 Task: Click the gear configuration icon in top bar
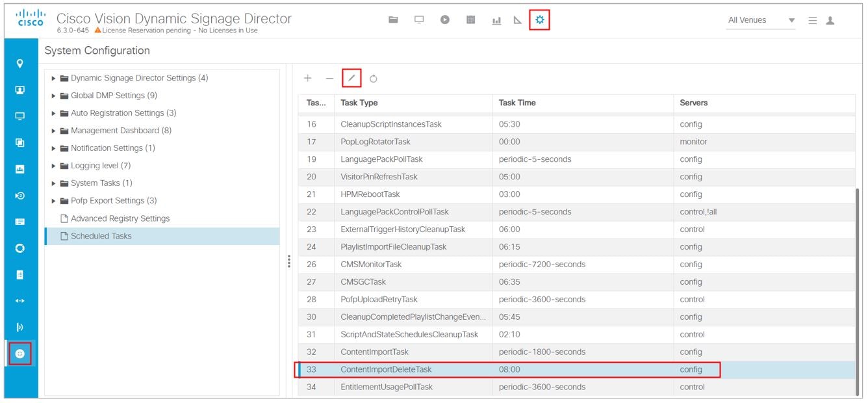click(x=539, y=20)
